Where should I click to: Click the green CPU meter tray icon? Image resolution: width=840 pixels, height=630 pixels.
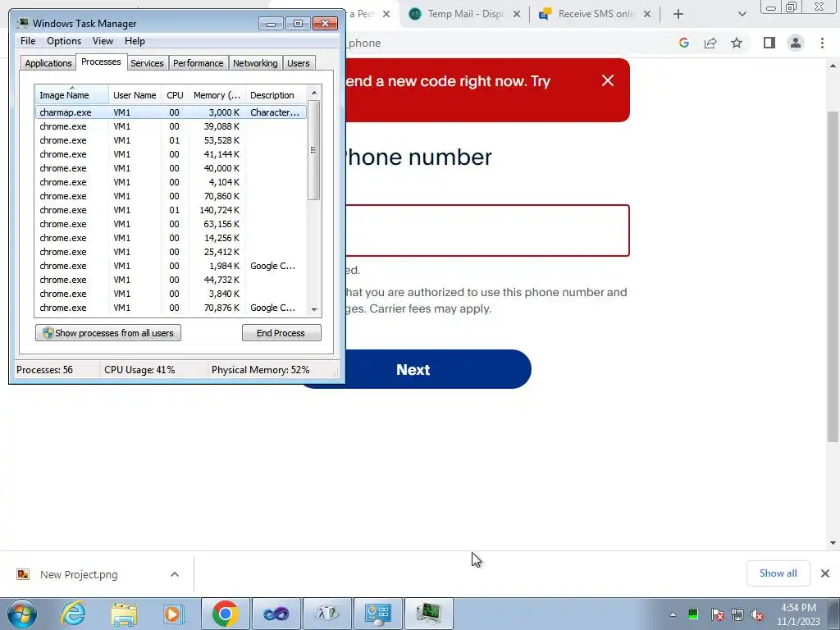click(x=692, y=614)
